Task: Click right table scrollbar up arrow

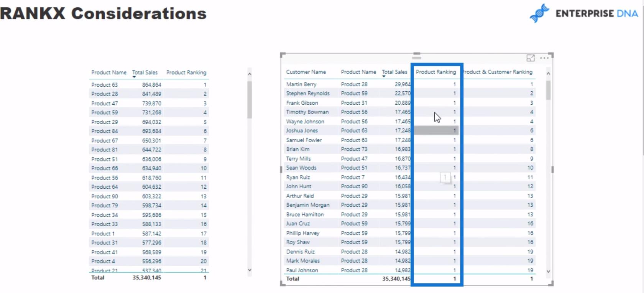Action: 548,73
